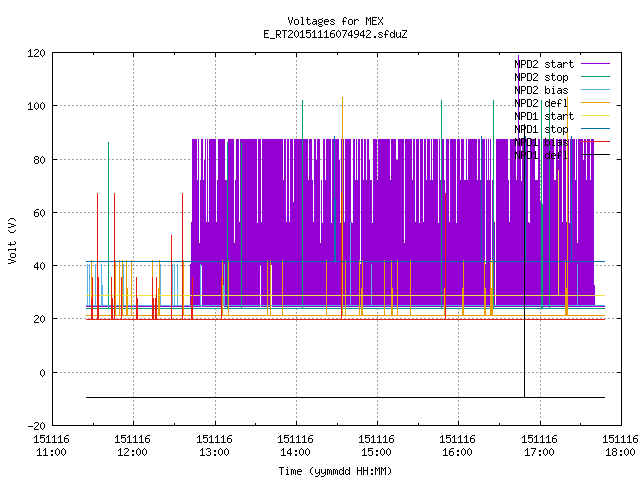
Task: Click the flat black NPD1 defl line near -10 V
Action: 345,397
